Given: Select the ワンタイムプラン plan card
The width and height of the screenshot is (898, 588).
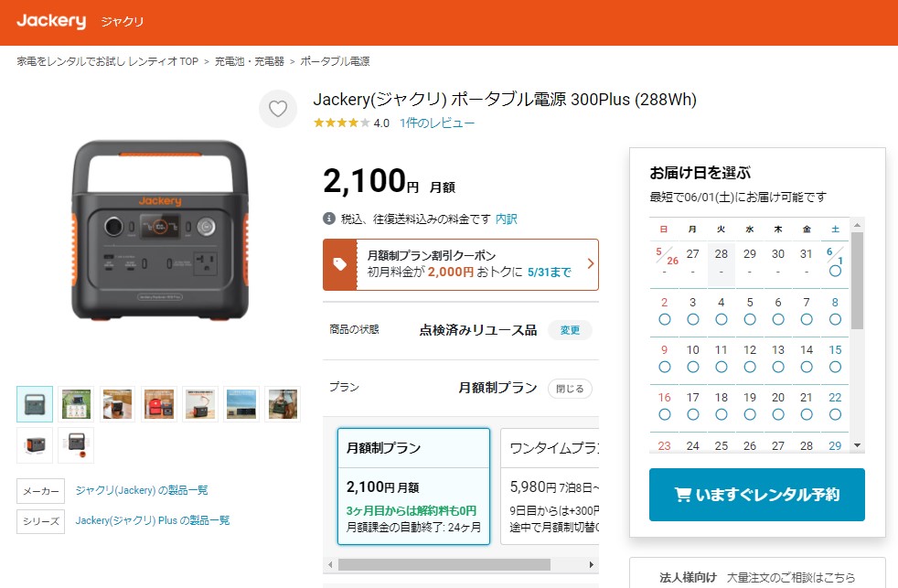Looking at the screenshot, I should [550, 486].
